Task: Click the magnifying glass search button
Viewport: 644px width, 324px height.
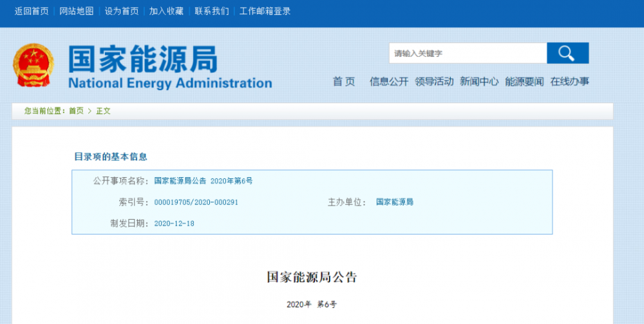Action: click(x=567, y=53)
